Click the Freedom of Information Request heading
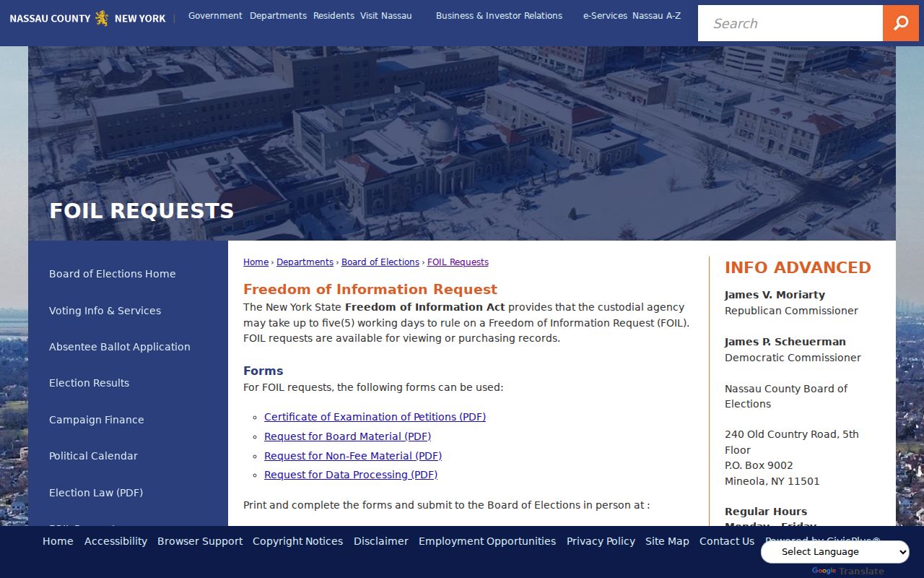This screenshot has height=578, width=924. [370, 290]
